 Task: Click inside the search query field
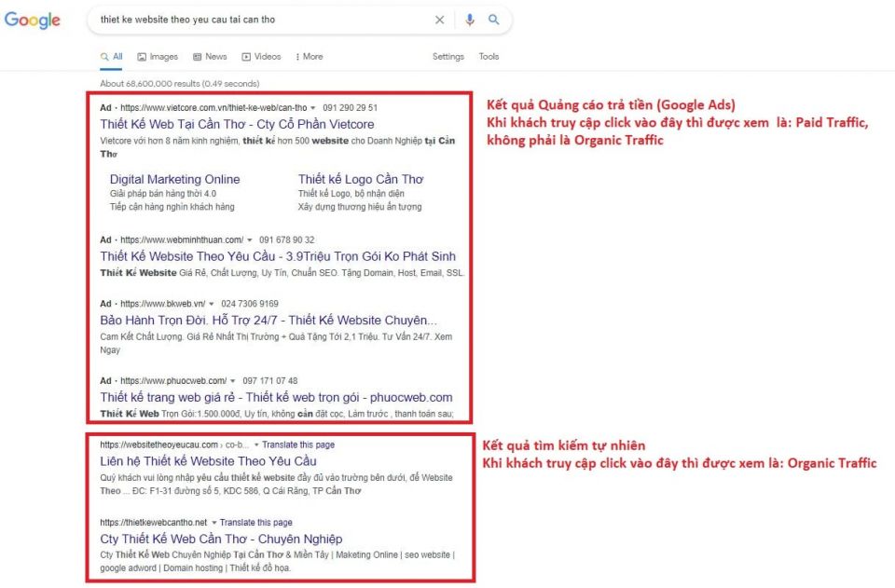click(252, 20)
